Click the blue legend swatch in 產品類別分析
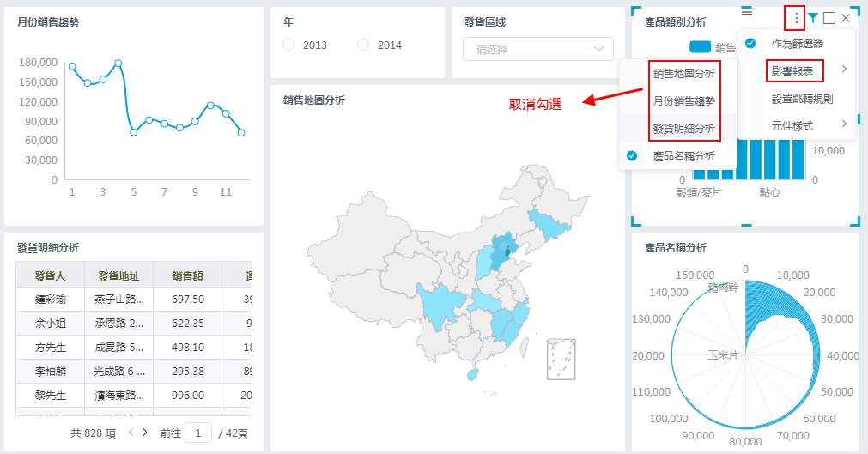The height and width of the screenshot is (454, 868). [700, 48]
